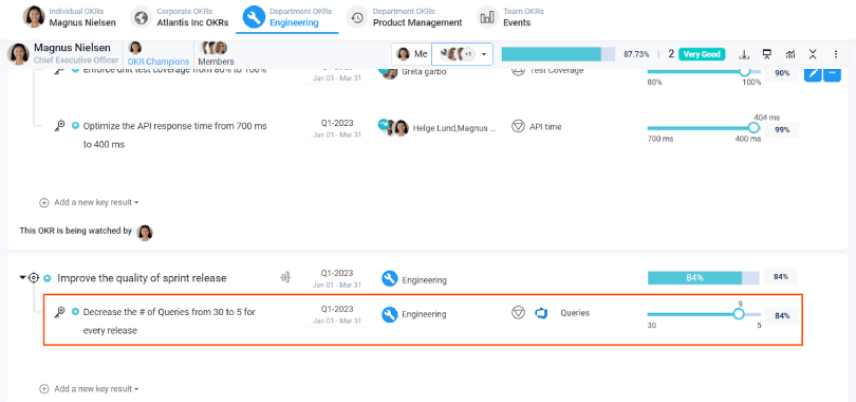
Task: Click Magnus Nielsen's avatar in the header row
Action: tap(18, 54)
